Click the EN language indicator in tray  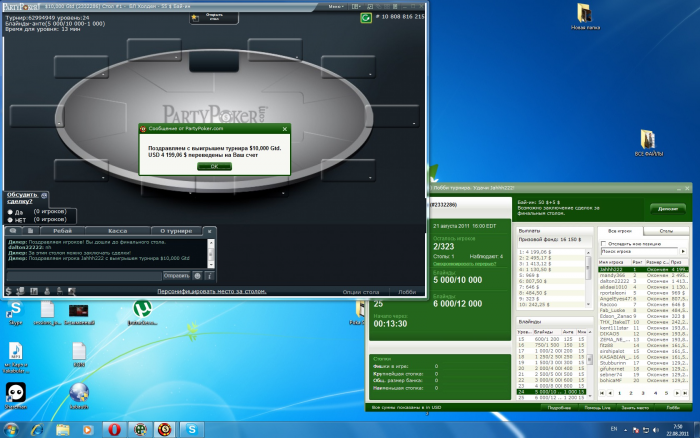614,429
